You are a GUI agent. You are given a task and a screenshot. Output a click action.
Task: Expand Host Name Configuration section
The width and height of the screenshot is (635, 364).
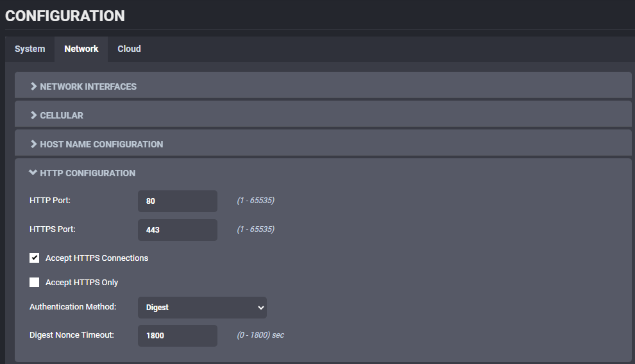(x=323, y=144)
